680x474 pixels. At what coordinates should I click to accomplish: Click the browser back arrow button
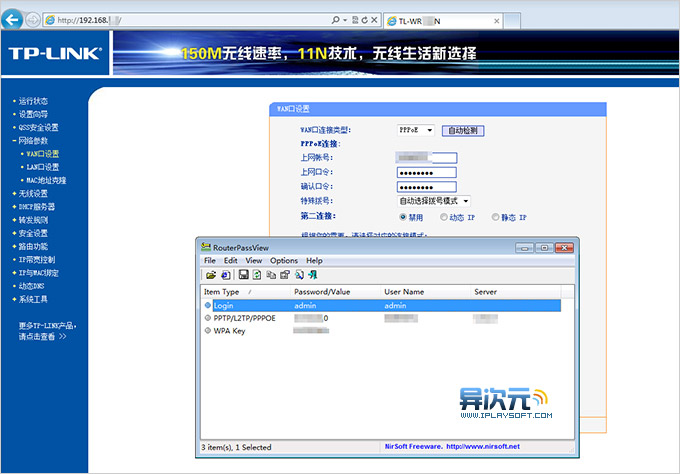pos(15,20)
